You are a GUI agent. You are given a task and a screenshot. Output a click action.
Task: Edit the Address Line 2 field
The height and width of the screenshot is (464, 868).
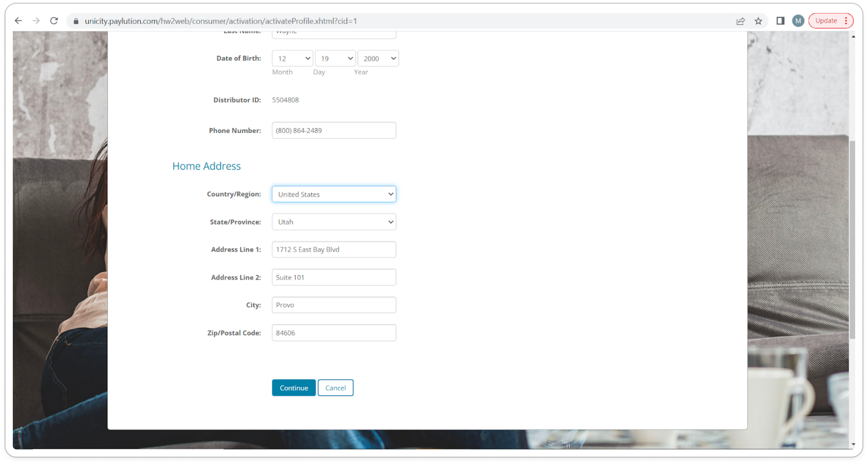[x=334, y=277]
